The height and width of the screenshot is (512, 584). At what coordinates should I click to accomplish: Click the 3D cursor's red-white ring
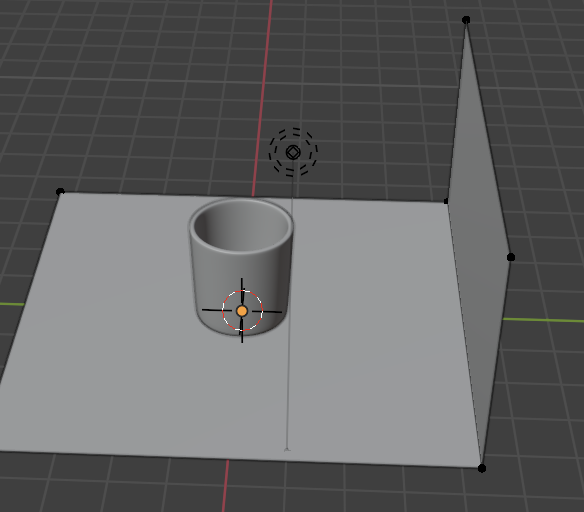click(242, 311)
